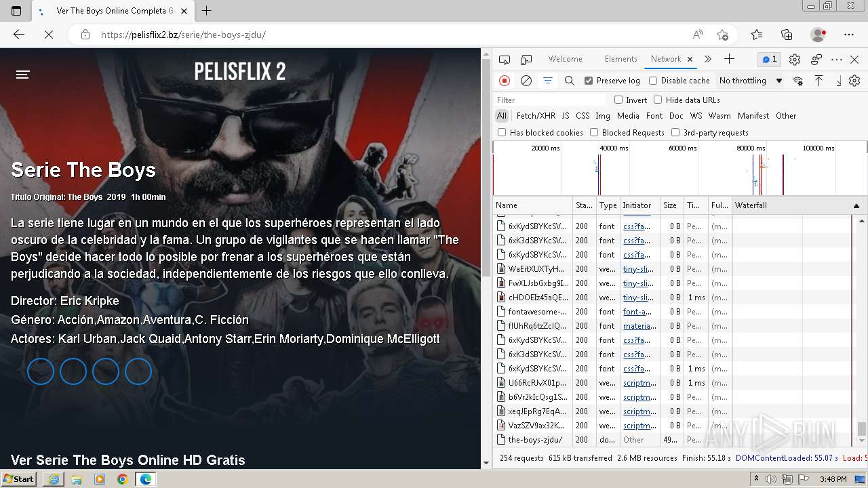
Task: Check Blocked Requests filter
Action: point(594,133)
